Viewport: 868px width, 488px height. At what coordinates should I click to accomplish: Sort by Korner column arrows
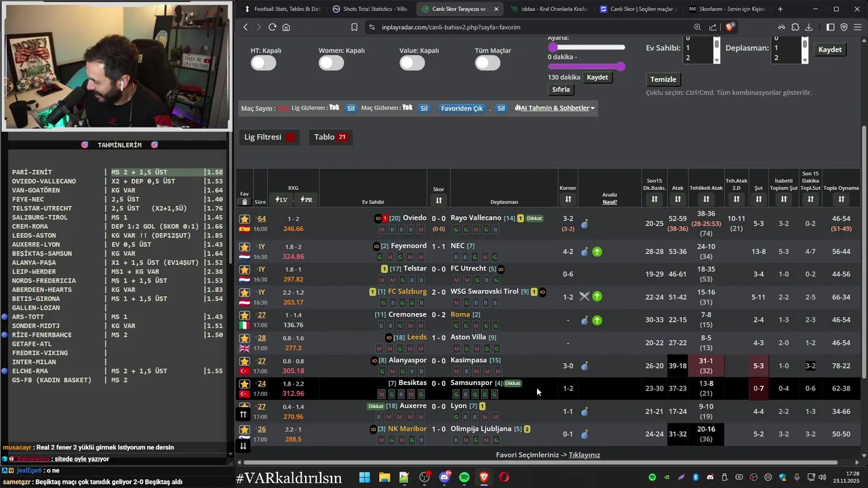(568, 199)
